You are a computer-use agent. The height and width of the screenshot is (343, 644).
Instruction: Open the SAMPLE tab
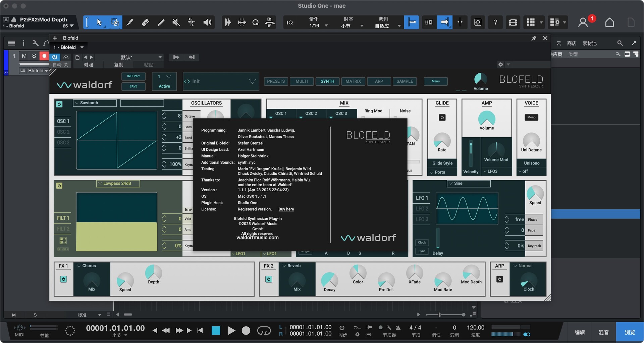click(x=405, y=81)
